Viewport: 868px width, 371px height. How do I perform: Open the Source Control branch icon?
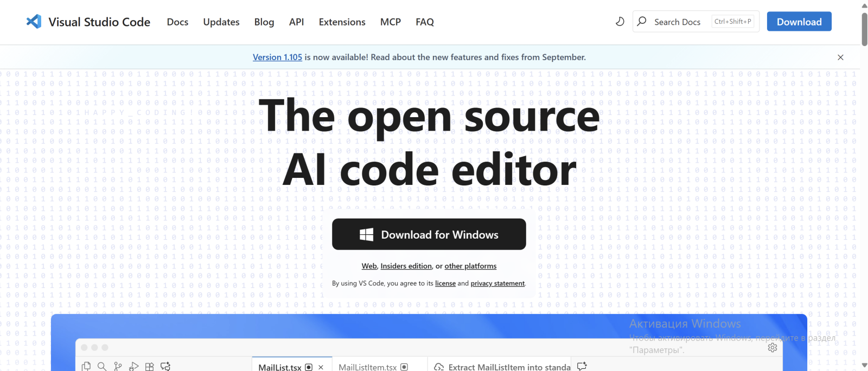click(x=118, y=367)
